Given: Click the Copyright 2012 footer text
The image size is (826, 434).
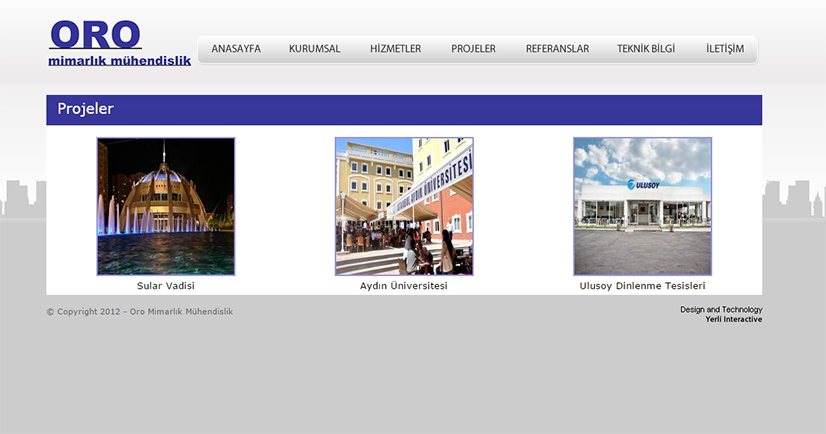Looking at the screenshot, I should pyautogui.click(x=139, y=312).
